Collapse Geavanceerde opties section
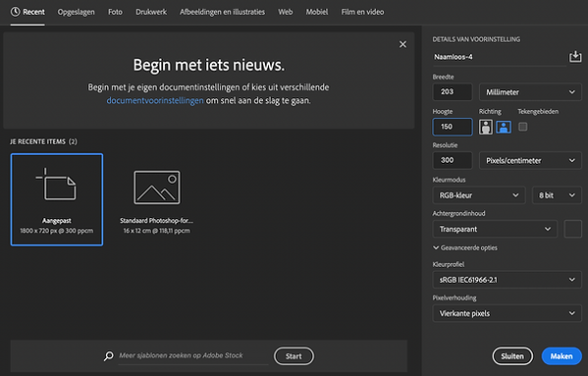The image size is (588, 376). [x=465, y=247]
